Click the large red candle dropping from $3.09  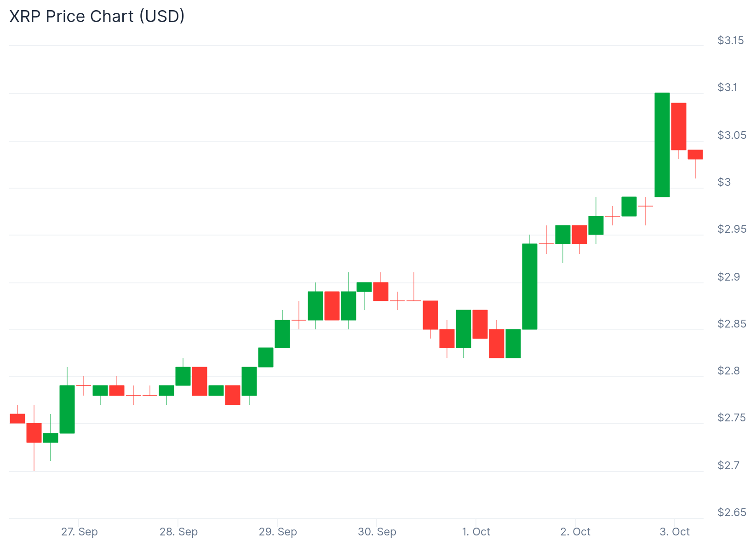coord(679,126)
